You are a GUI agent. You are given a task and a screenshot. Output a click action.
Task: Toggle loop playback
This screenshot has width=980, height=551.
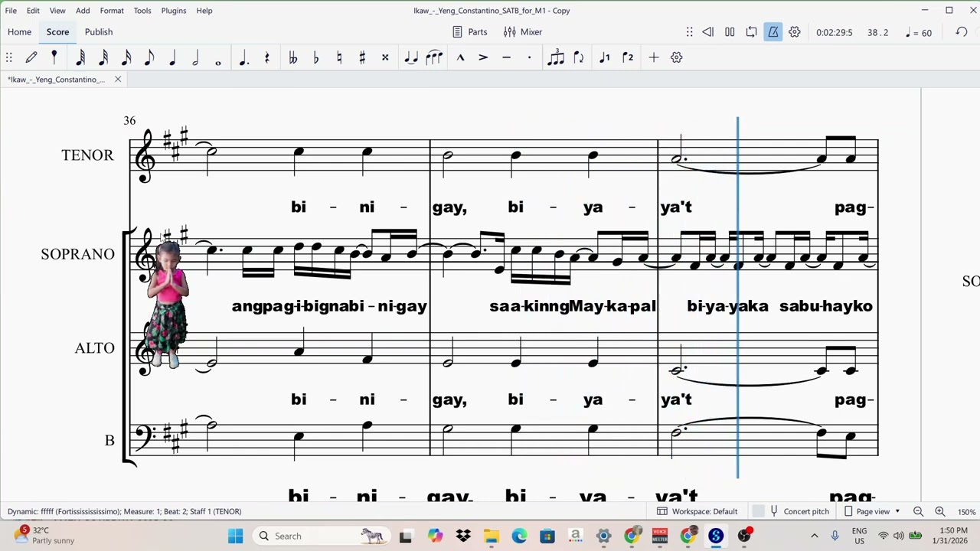(751, 32)
